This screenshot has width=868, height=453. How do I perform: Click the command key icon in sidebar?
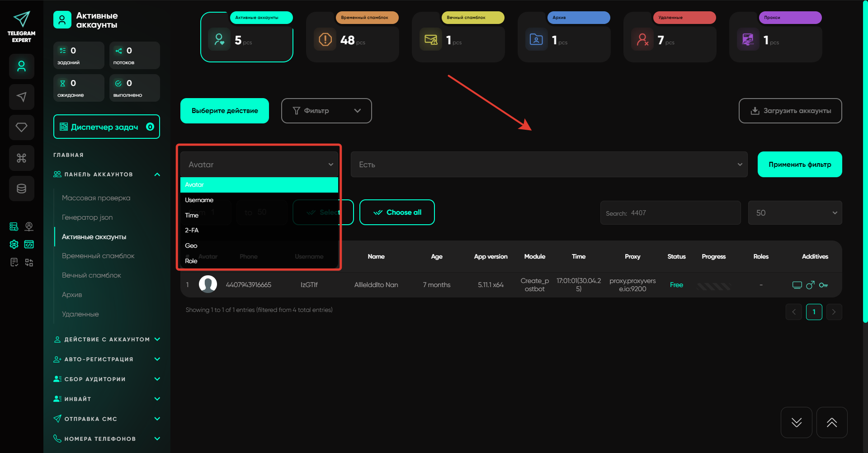[x=21, y=158]
